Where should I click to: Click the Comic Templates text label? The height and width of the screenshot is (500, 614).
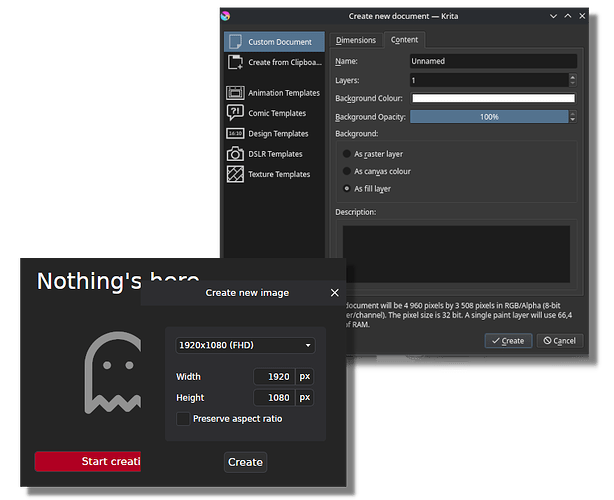tap(277, 113)
